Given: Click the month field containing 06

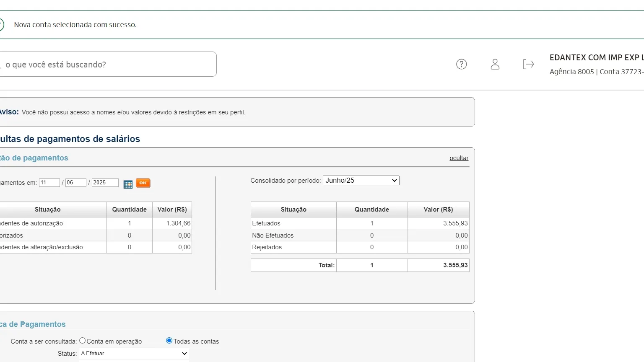Looking at the screenshot, I should point(75,183).
